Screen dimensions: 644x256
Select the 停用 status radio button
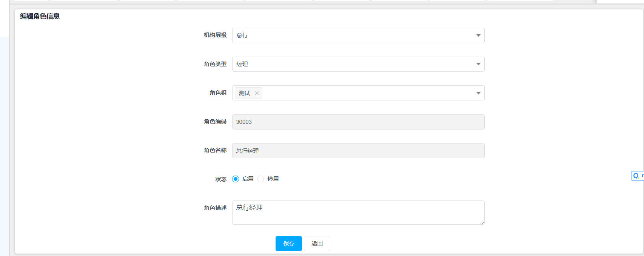click(x=261, y=179)
